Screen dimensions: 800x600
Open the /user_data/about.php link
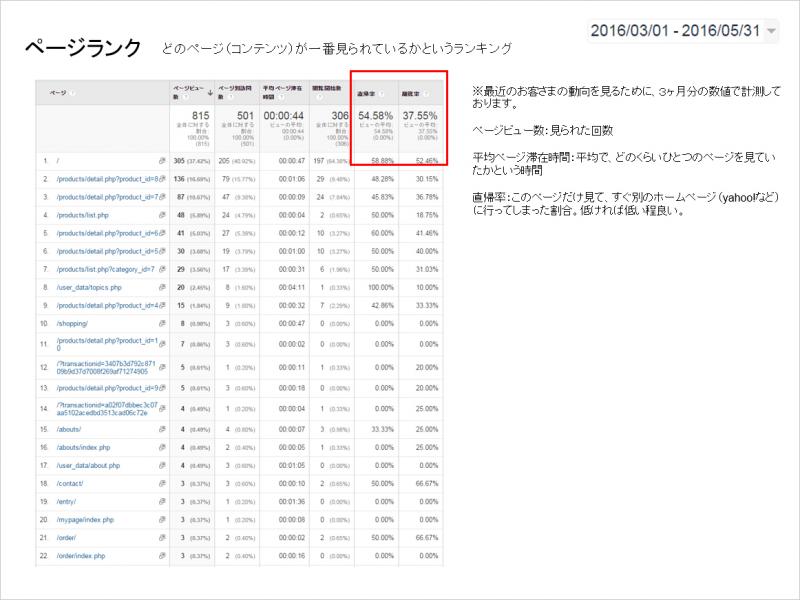pos(88,465)
